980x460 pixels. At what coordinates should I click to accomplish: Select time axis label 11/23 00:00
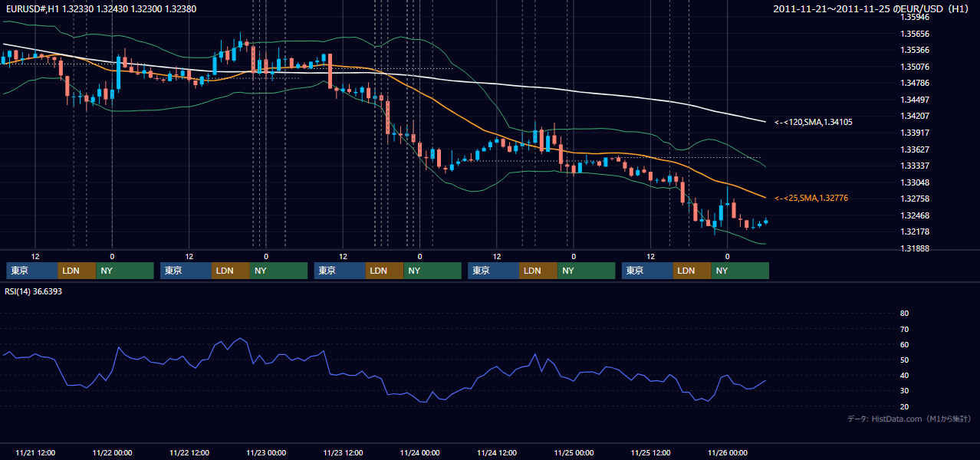266,452
